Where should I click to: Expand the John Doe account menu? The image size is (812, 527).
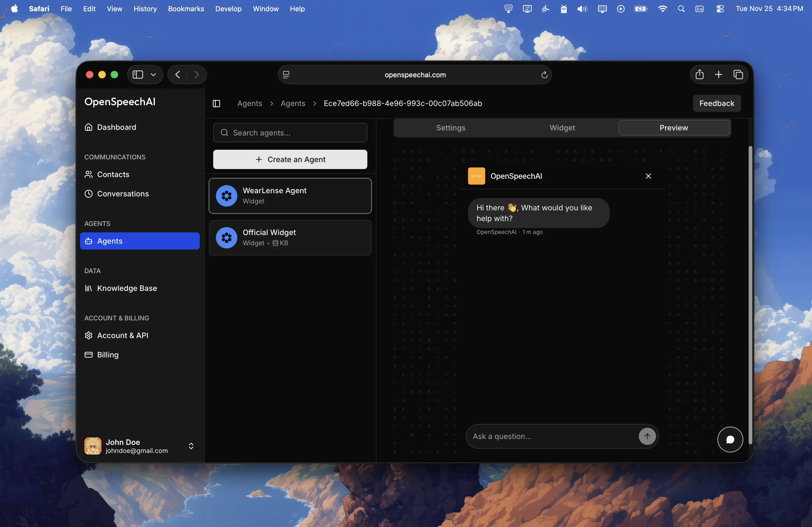pyautogui.click(x=191, y=446)
